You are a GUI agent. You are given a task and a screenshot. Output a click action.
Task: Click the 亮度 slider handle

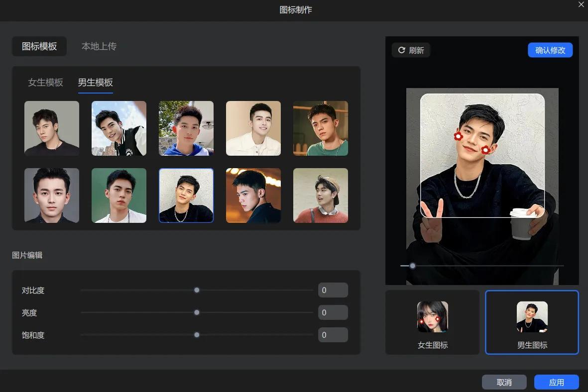tap(197, 312)
